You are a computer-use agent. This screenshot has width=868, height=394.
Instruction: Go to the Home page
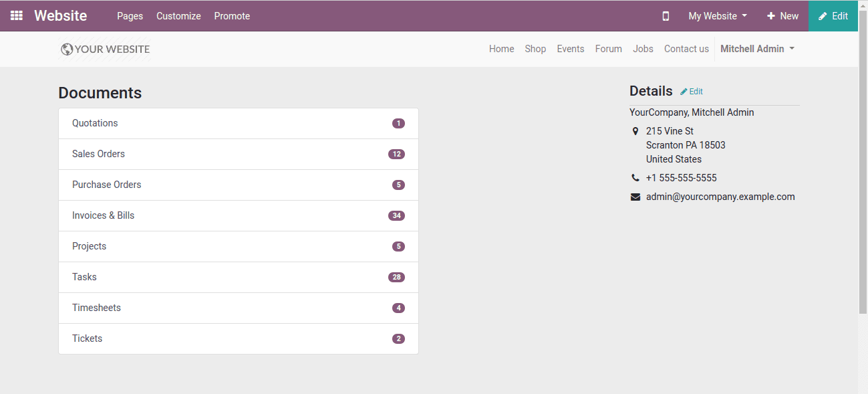502,49
